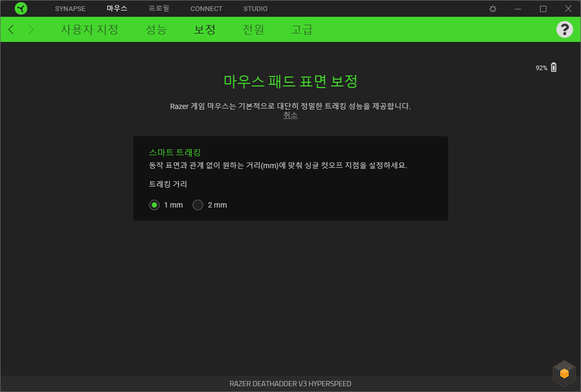Go to the 사용자 지정 tab
The image size is (581, 392).
(x=90, y=29)
